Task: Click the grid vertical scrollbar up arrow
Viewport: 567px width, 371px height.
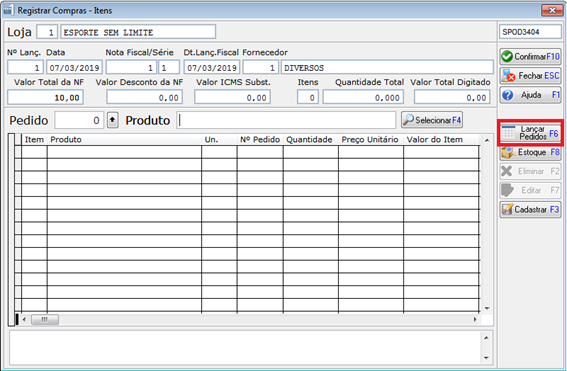Action: tap(487, 140)
